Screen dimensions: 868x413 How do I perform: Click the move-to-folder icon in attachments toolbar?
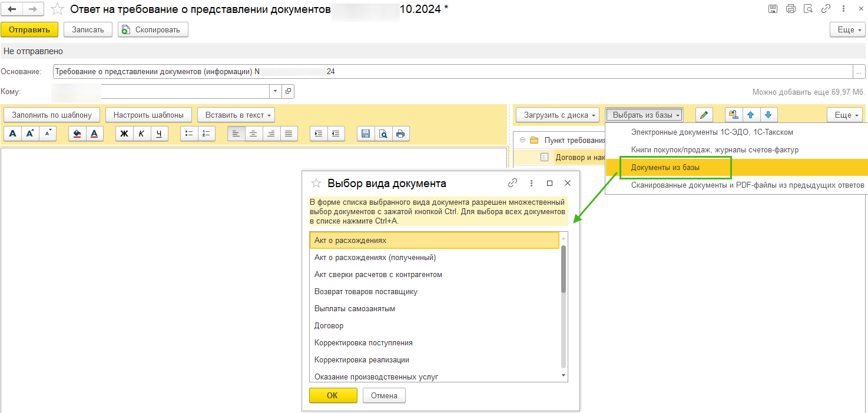(x=733, y=115)
